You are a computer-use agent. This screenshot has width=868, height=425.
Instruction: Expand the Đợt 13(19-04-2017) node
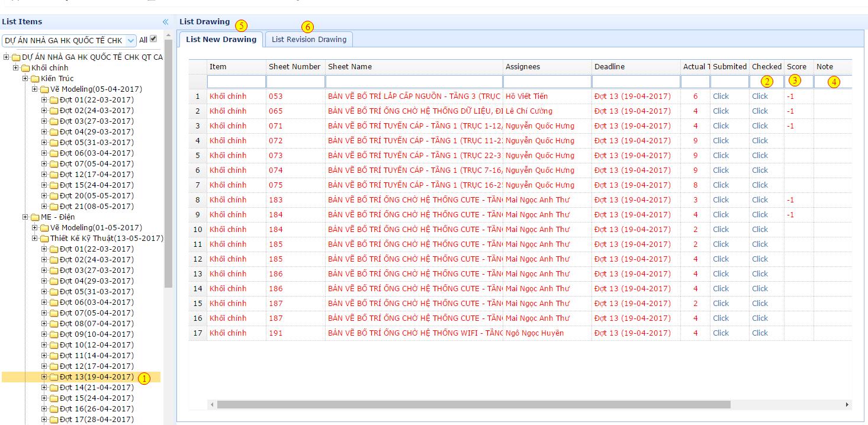pos(44,377)
